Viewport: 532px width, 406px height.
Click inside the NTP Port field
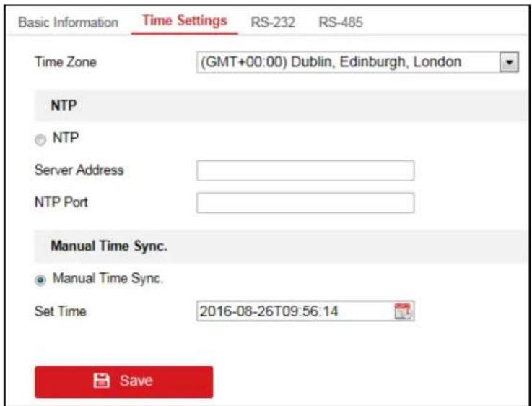coord(305,203)
